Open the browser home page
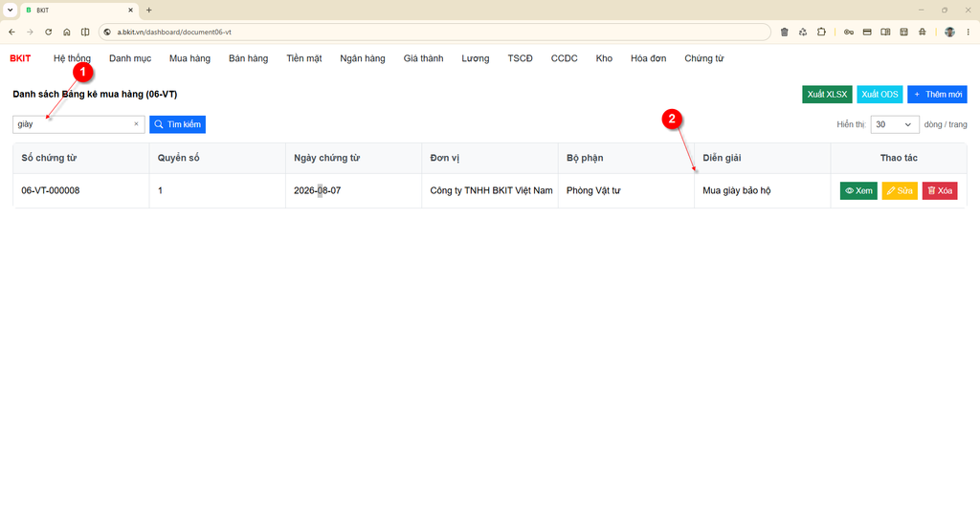 coord(67,32)
